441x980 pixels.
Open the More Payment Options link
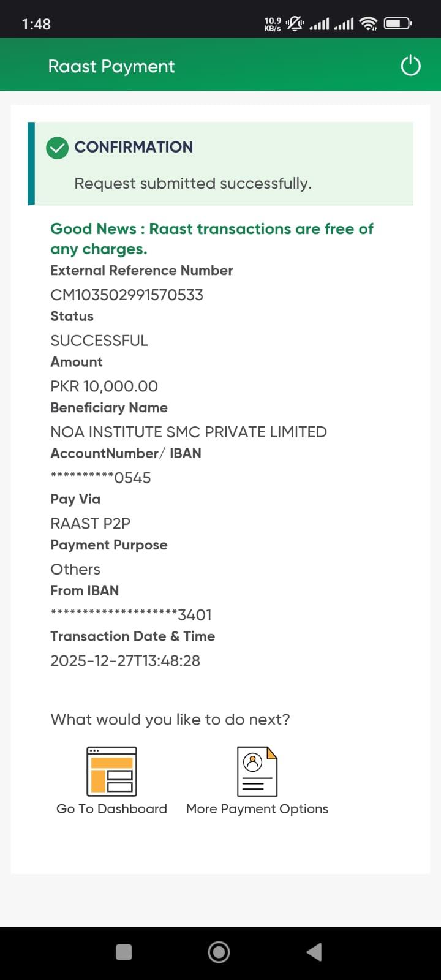(x=257, y=809)
